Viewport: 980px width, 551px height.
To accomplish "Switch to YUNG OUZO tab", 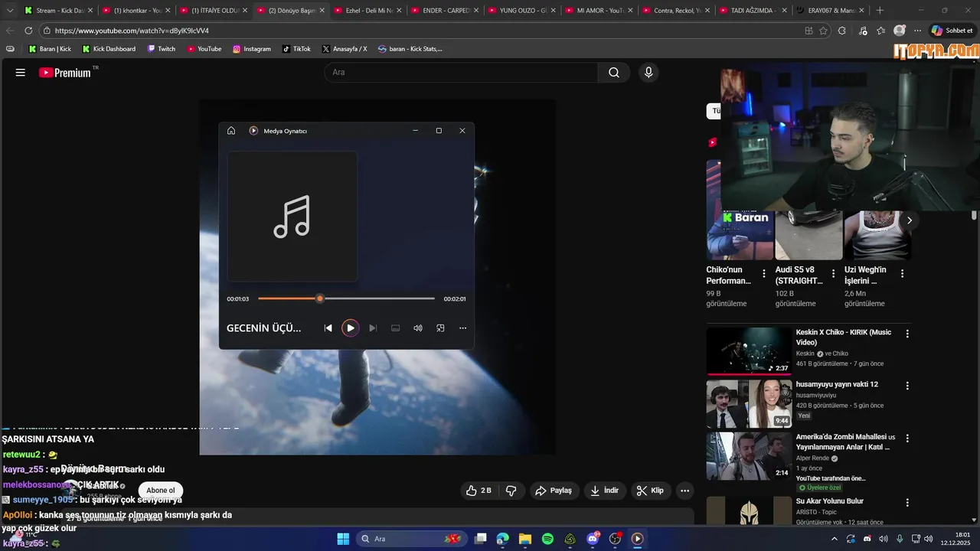I will [522, 11].
